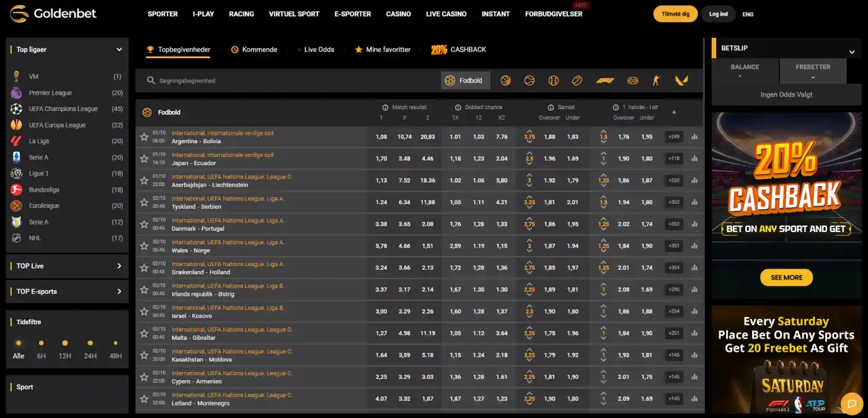This screenshot has height=418, width=868.
Task: Click the plus icon in odds header
Action: [x=674, y=112]
